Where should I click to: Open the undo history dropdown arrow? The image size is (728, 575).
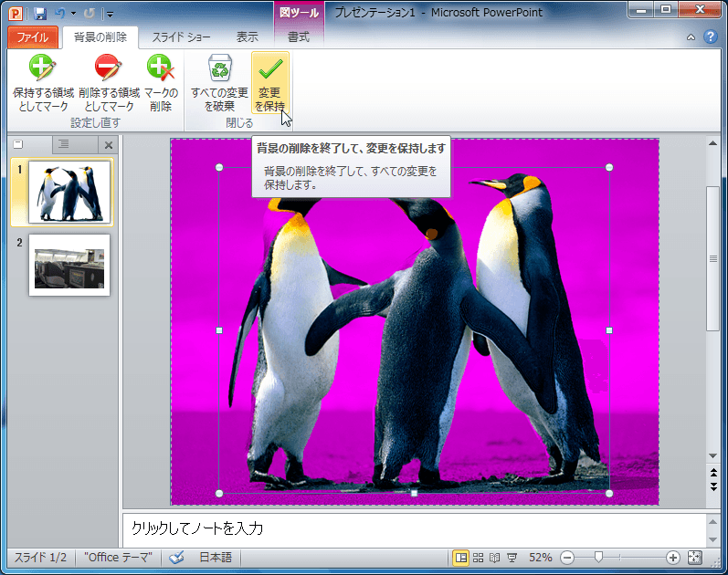coord(73,14)
